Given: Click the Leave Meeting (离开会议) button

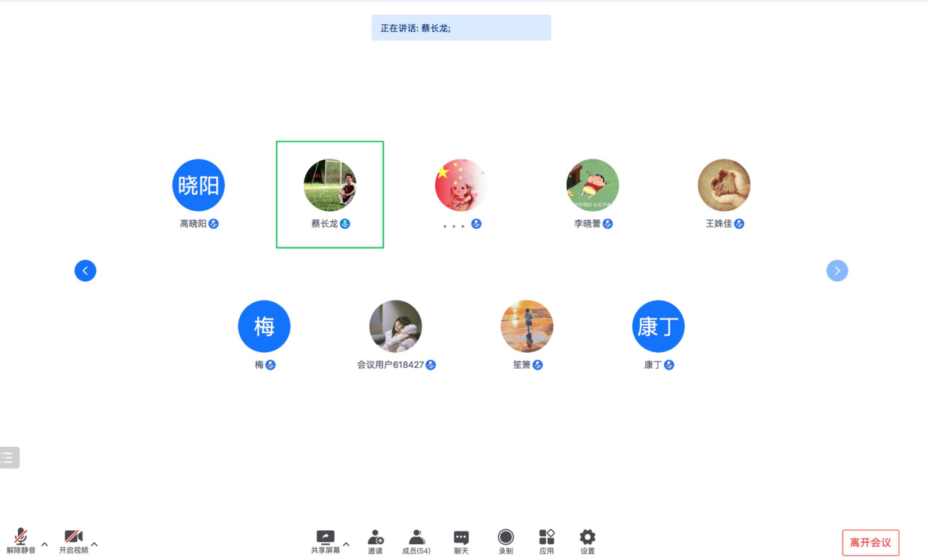Looking at the screenshot, I should (x=871, y=543).
